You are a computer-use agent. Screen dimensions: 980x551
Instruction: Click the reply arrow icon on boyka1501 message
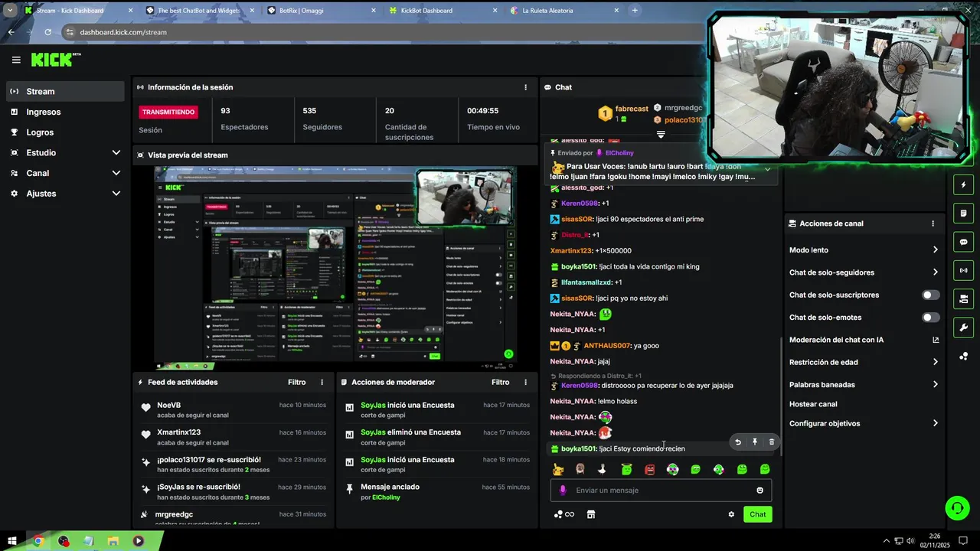tap(738, 442)
